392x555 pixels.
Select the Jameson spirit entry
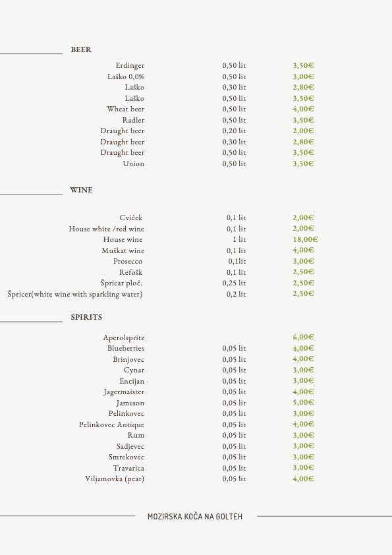coord(130,403)
